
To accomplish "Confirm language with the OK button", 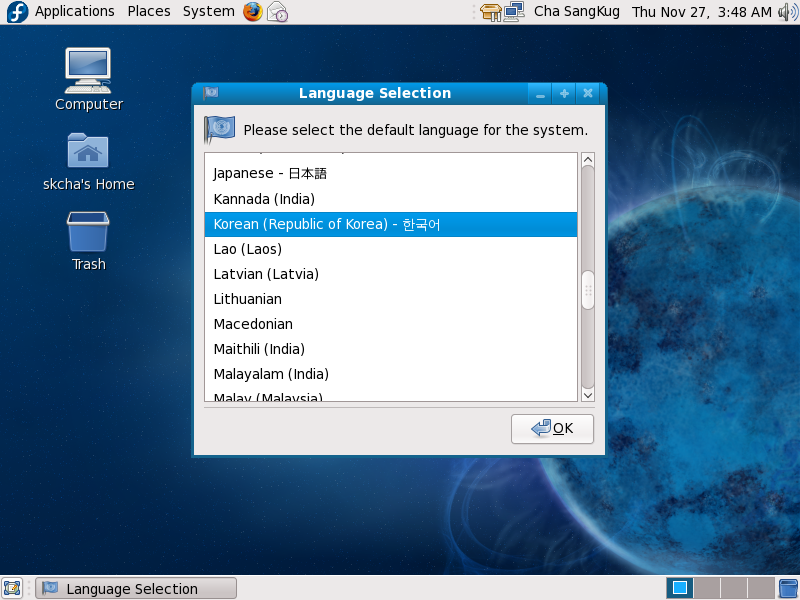I will pos(552,429).
